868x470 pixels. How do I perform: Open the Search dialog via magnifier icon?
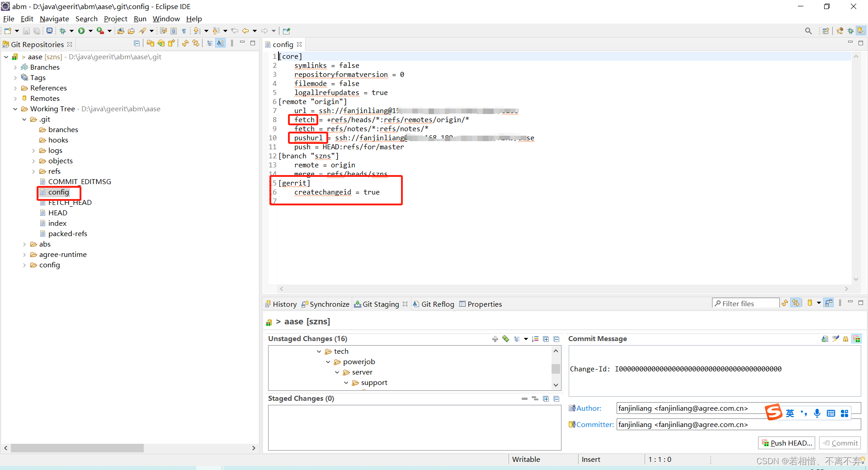tap(808, 31)
